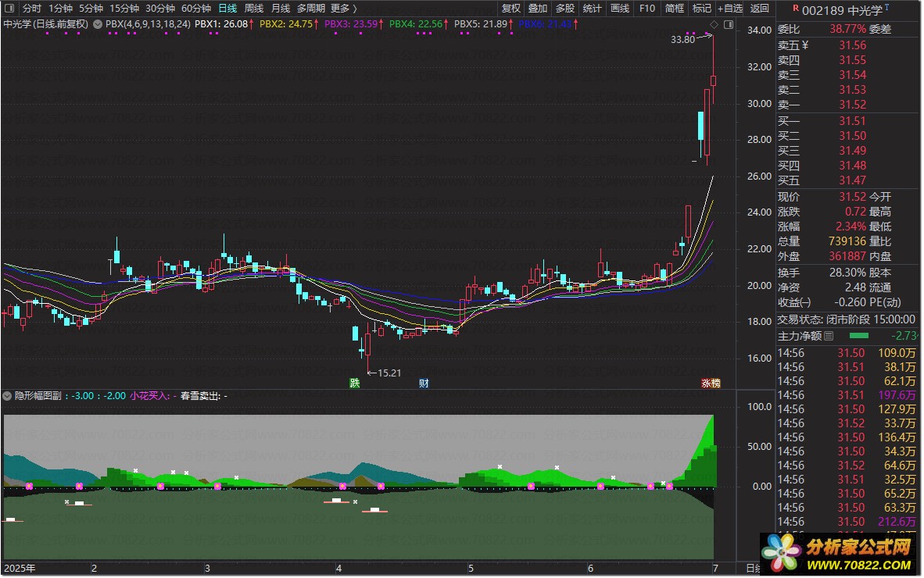924x578 pixels.
Task: Click the R margin-trading badge
Action: [x=796, y=9]
